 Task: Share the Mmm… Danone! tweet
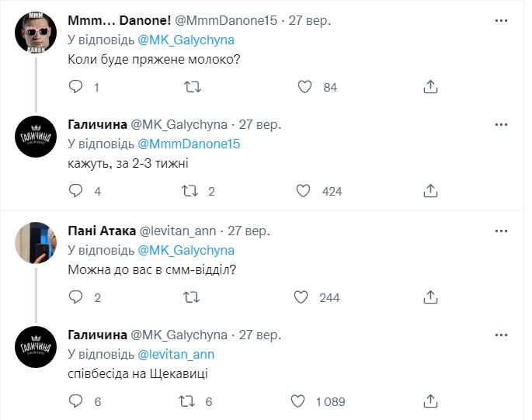pos(431,88)
